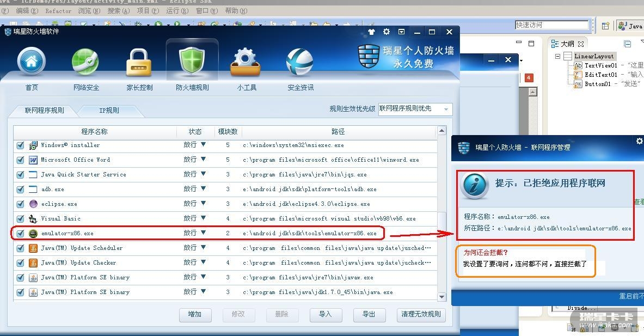644x336 pixels.
Task: Click the Windows installer program icon
Action: (33, 145)
